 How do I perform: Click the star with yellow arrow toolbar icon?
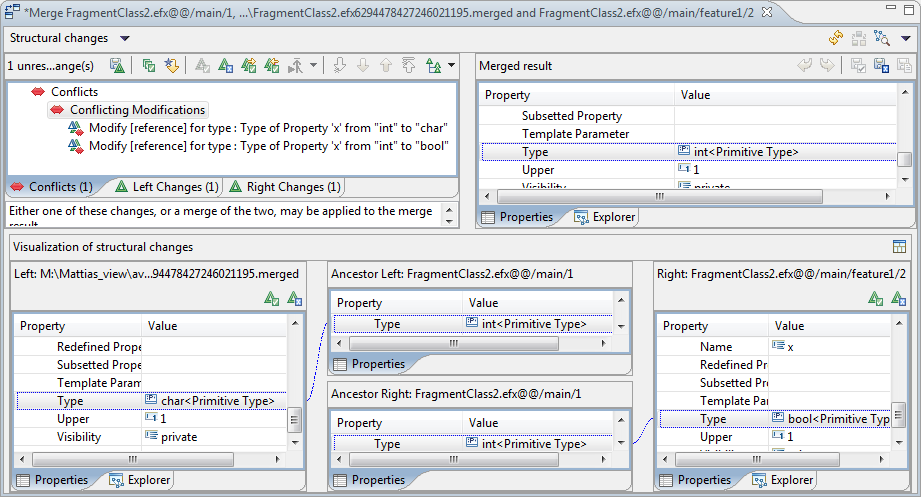172,65
